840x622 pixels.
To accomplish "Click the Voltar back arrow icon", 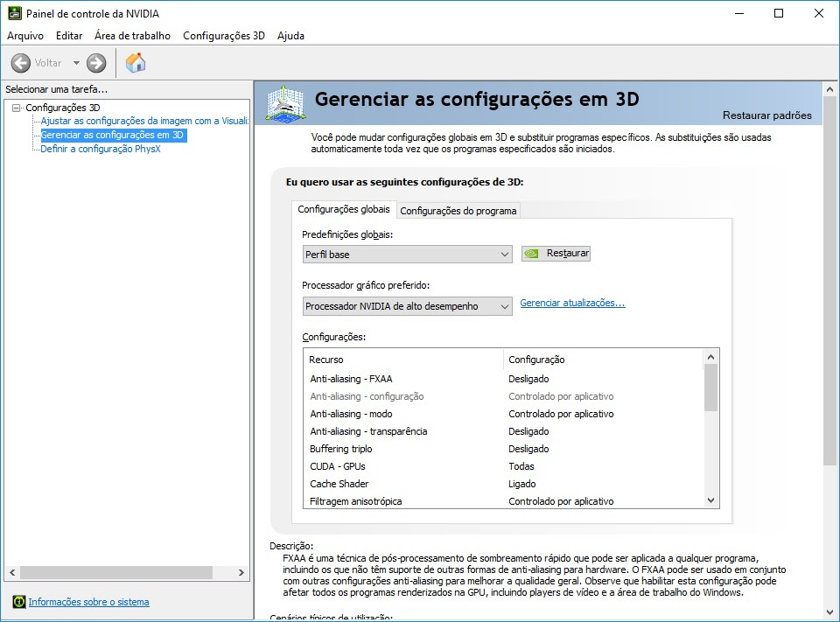I will coord(21,63).
